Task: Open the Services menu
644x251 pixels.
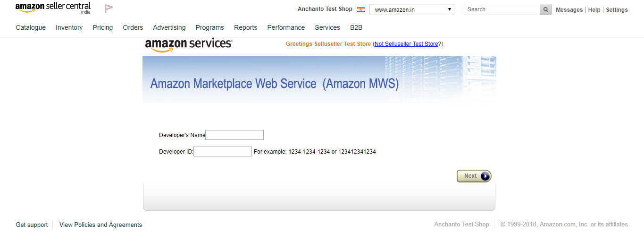Action: tap(327, 27)
